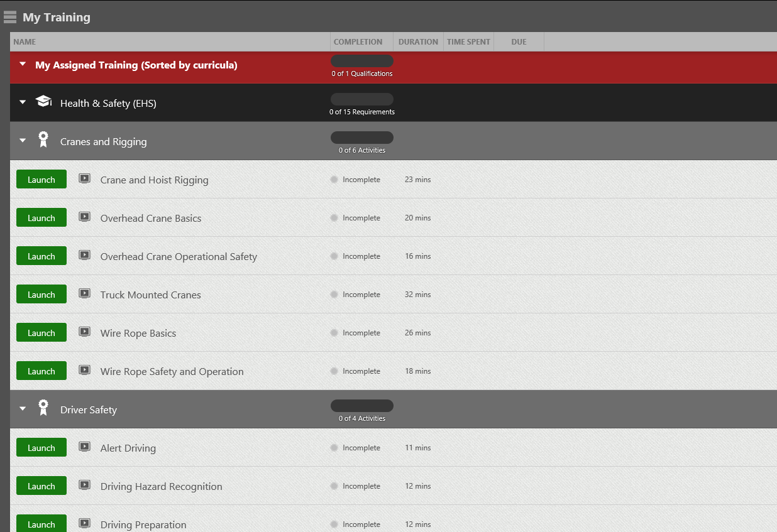
Task: Click the 0 of 6 Activities progress bar
Action: click(362, 138)
